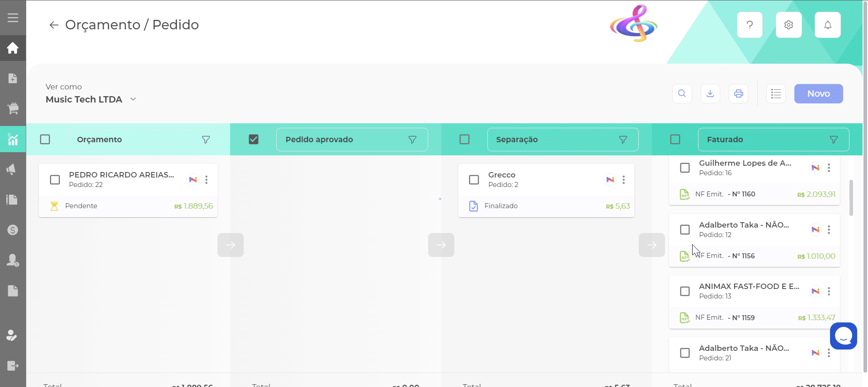Uncheck the Pedido aprovado column checkbox
Image resolution: width=868 pixels, height=387 pixels.
[x=254, y=140]
